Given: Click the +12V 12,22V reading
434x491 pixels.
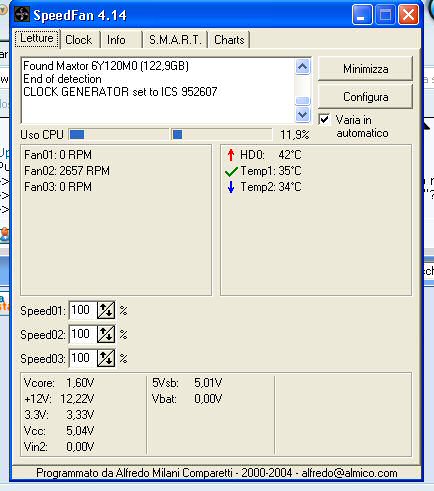Looking at the screenshot, I should pos(59,399).
